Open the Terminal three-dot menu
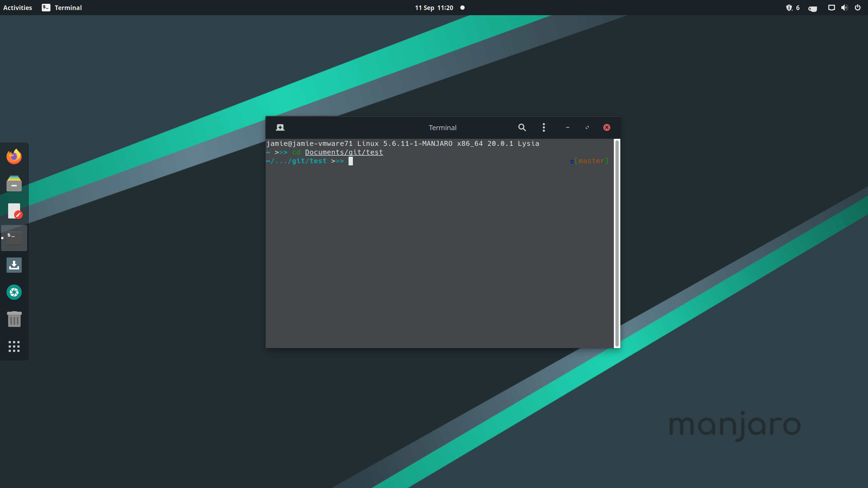 click(x=544, y=127)
